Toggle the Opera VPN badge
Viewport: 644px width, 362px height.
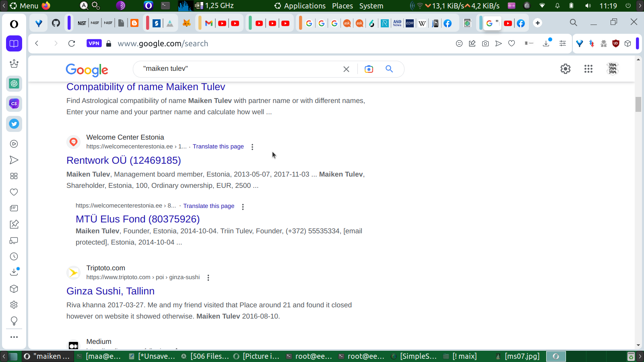point(94,43)
